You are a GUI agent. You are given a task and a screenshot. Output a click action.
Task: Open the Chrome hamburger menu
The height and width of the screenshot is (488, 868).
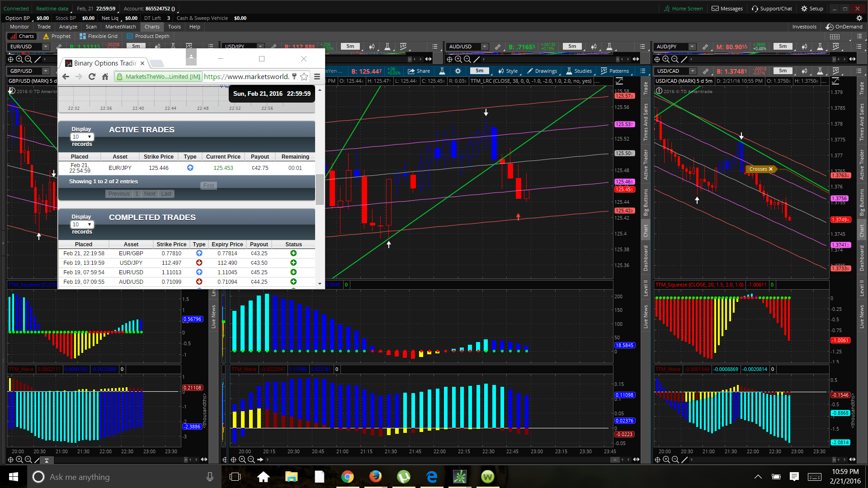pos(317,77)
